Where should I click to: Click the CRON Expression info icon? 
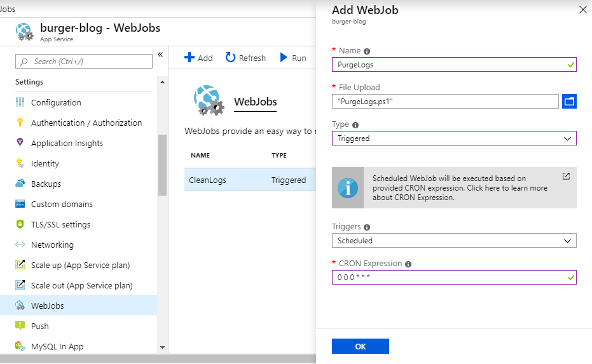click(x=408, y=264)
